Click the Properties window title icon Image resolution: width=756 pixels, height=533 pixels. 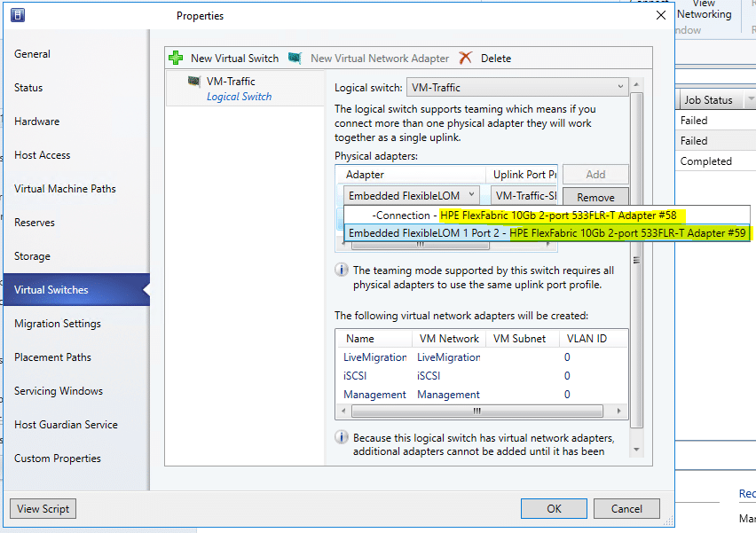[x=18, y=15]
